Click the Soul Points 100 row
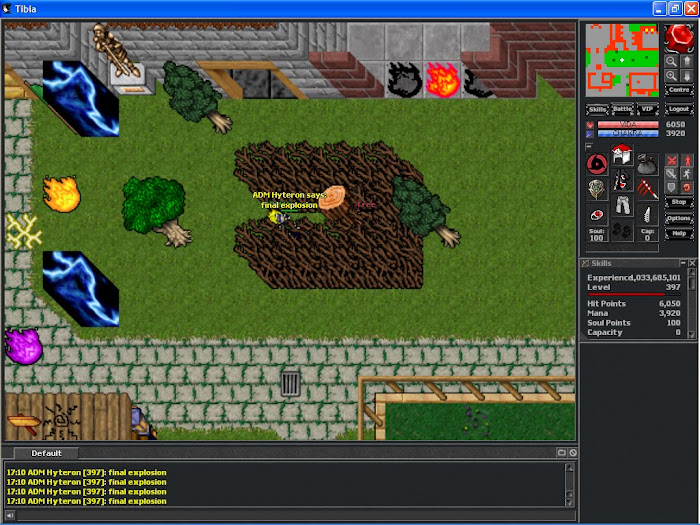Screen dimensions: 700x525 coord(633,323)
